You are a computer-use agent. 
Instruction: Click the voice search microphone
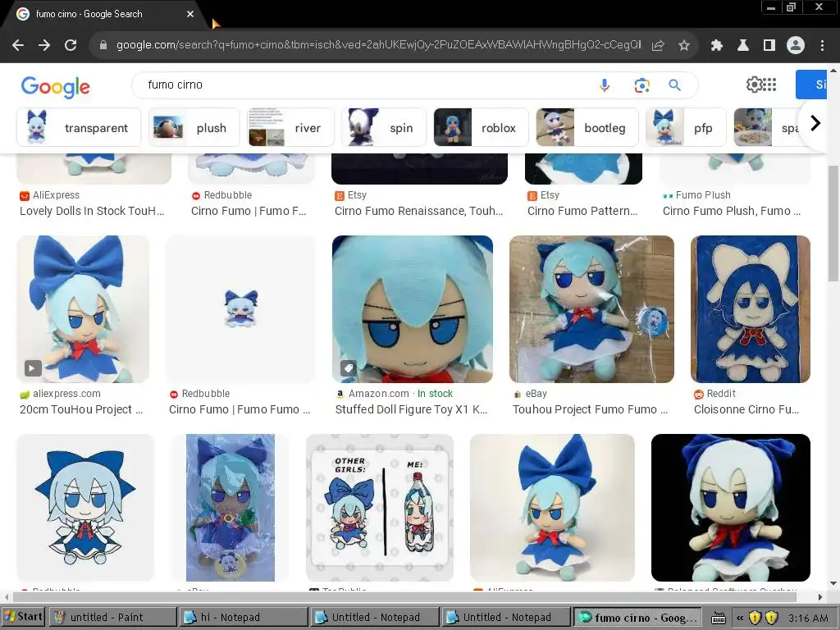(605, 85)
